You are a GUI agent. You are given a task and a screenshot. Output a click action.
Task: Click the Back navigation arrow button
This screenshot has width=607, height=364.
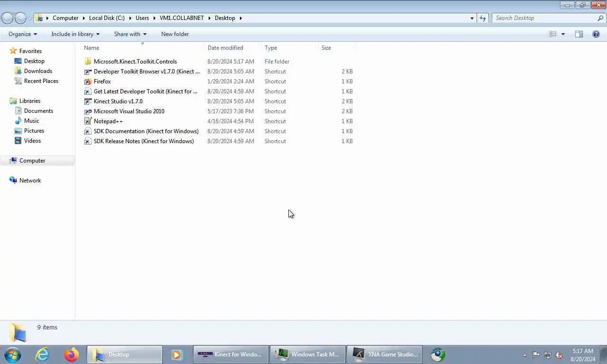click(8, 18)
